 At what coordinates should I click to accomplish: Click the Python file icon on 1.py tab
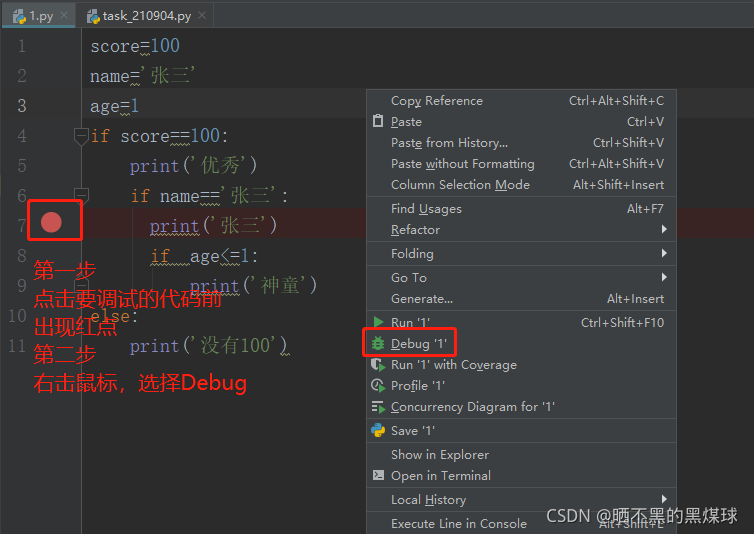pos(19,16)
